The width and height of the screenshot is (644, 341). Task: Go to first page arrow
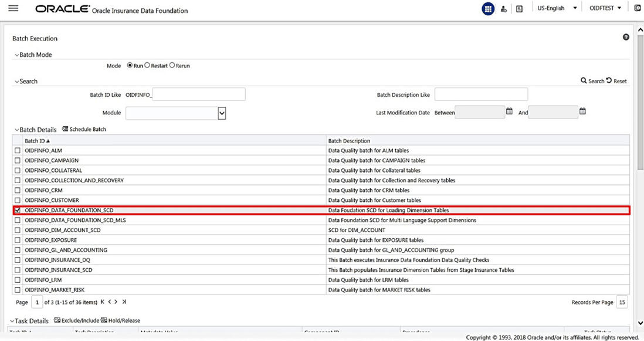(102, 302)
